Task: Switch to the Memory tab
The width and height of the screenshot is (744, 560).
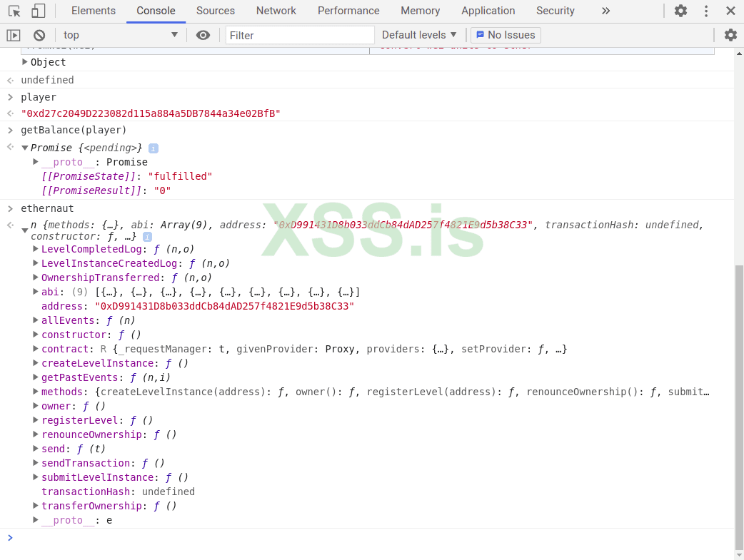Action: click(420, 11)
